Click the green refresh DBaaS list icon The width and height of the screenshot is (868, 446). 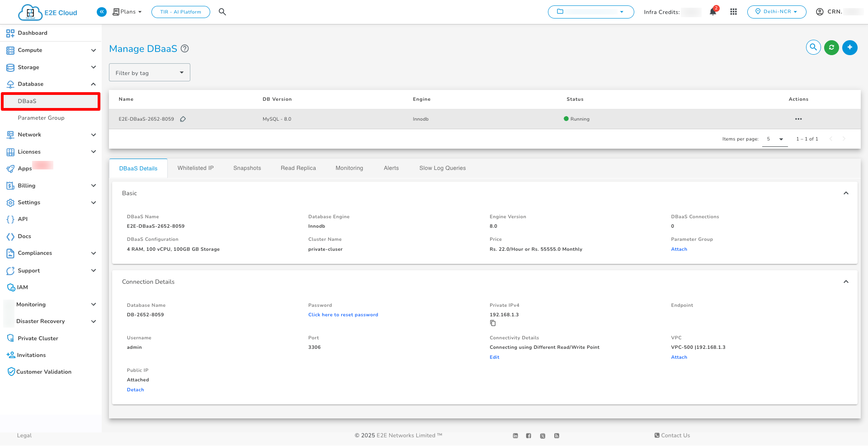(831, 47)
